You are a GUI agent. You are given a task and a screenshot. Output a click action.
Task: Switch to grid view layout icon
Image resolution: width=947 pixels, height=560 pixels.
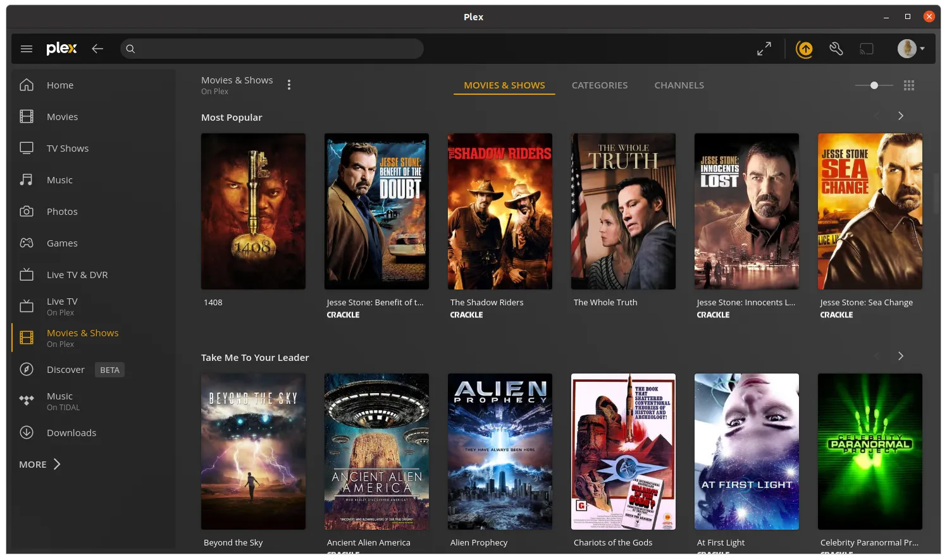[909, 85]
